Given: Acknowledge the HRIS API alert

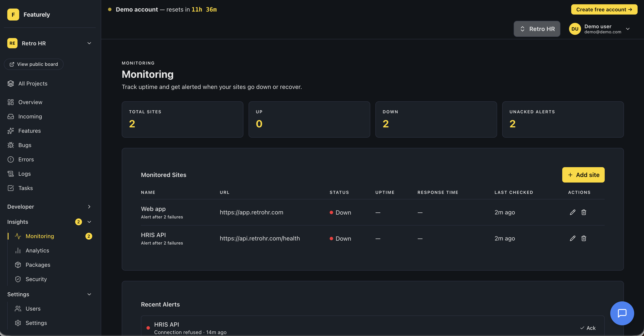Looking at the screenshot, I should pyautogui.click(x=588, y=328).
